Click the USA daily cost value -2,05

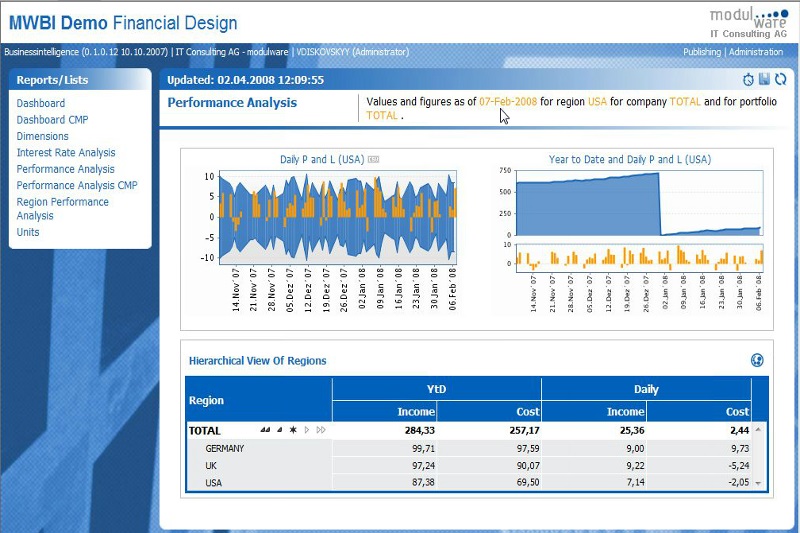[738, 483]
